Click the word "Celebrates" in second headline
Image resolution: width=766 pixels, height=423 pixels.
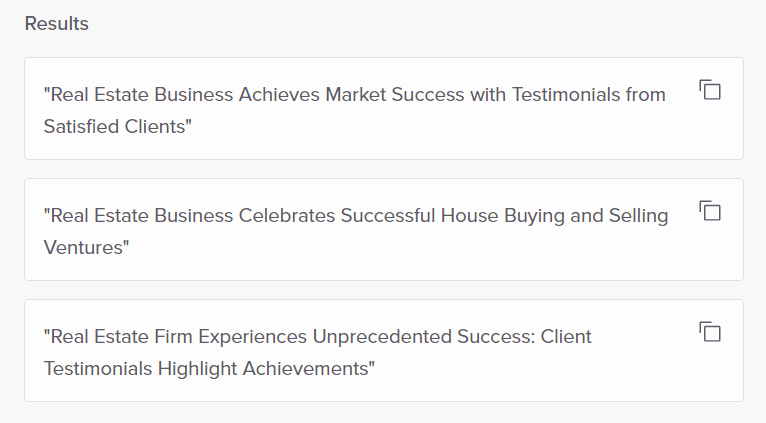pos(287,216)
